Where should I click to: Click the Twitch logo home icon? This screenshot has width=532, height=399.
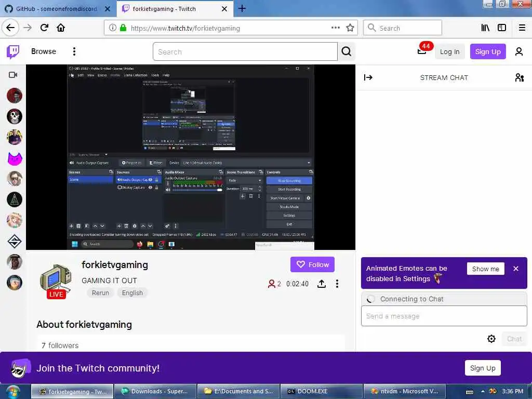[13, 51]
